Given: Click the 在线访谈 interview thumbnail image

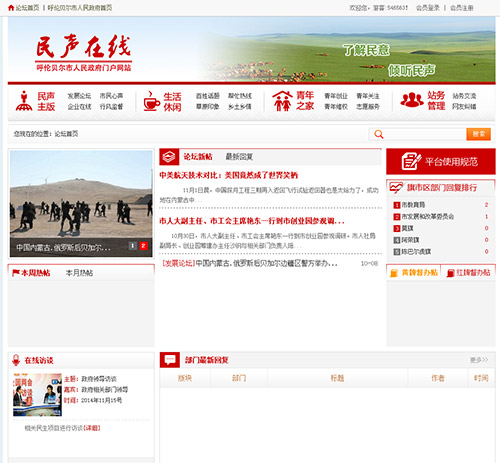Looking at the screenshot, I should 37,395.
